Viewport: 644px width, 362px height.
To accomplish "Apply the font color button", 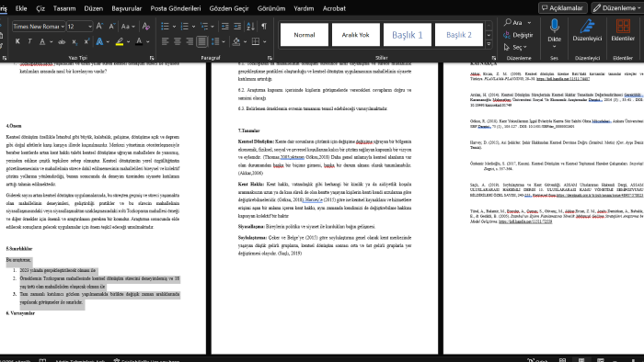I will (x=139, y=41).
